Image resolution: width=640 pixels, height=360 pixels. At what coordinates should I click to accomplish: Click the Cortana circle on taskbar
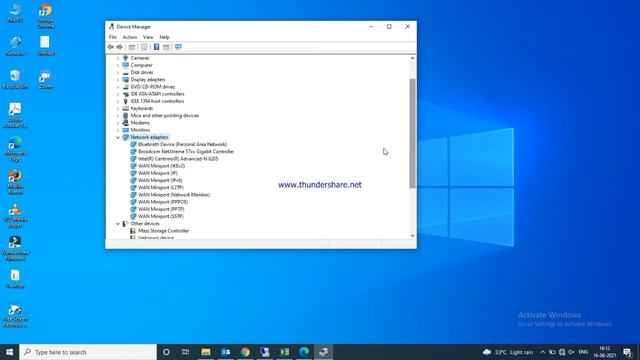[166, 352]
